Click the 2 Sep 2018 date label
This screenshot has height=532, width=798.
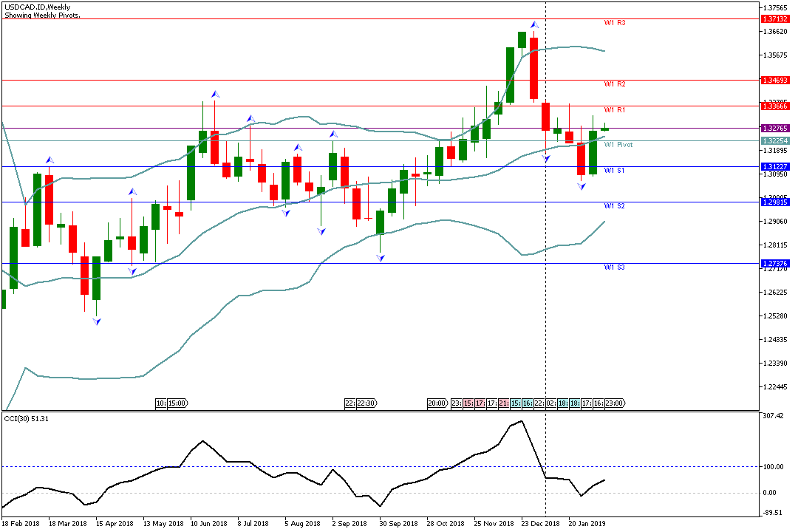click(349, 523)
